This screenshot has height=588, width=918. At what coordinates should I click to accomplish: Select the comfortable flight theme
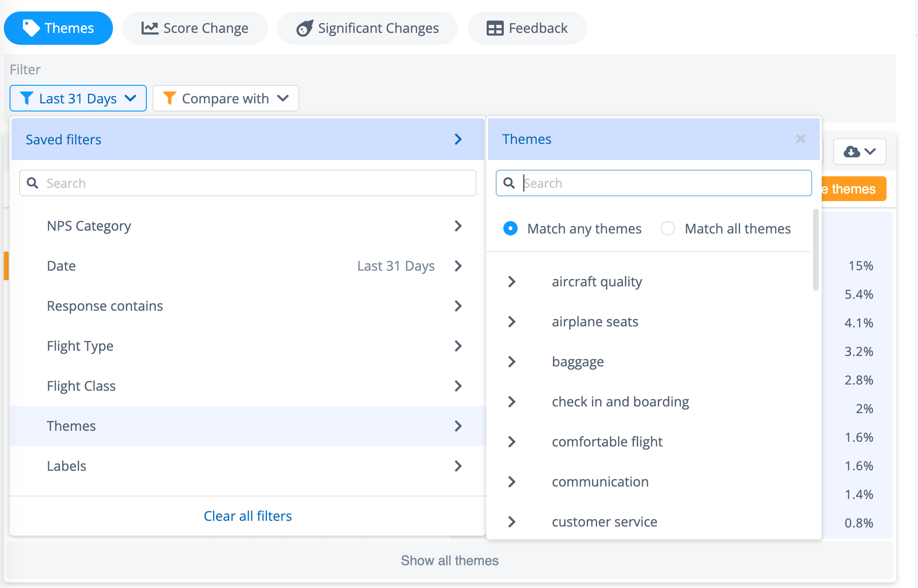pyautogui.click(x=607, y=442)
